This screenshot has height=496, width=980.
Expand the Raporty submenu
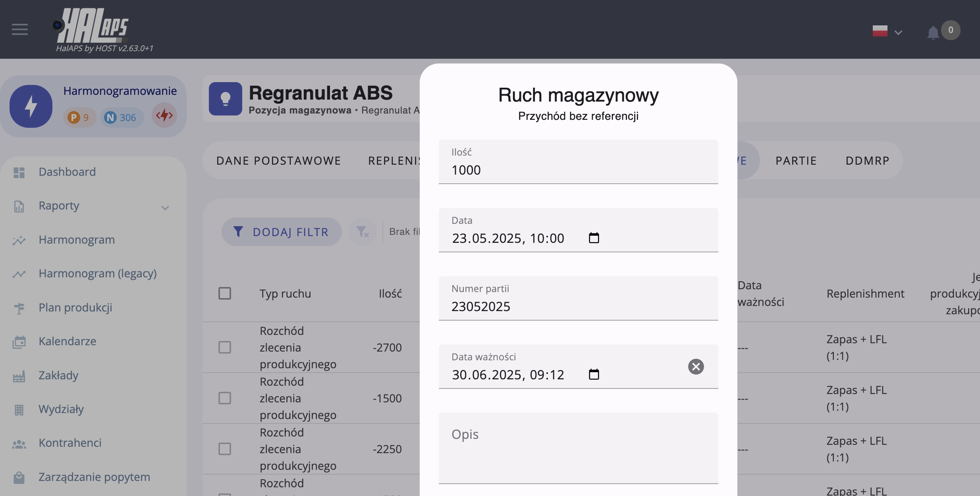(165, 208)
